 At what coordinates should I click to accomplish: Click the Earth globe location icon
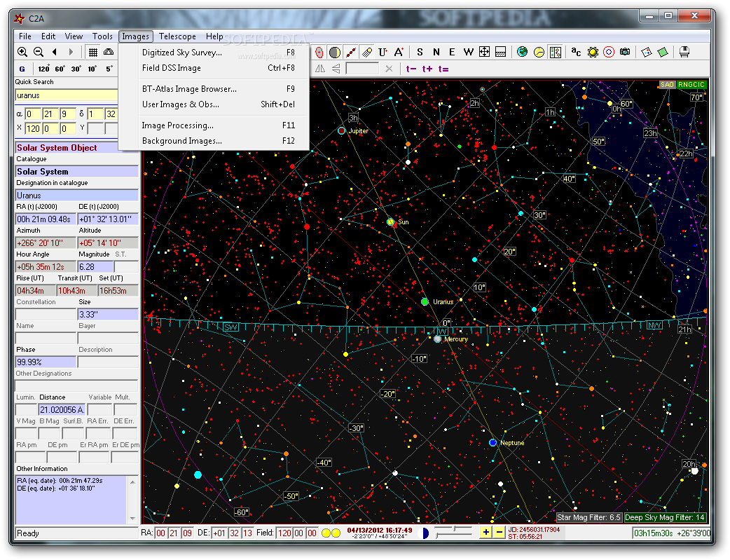[x=523, y=52]
